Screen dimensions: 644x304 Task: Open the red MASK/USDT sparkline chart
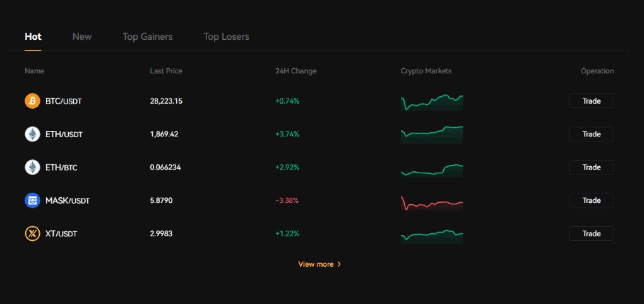[x=432, y=204]
